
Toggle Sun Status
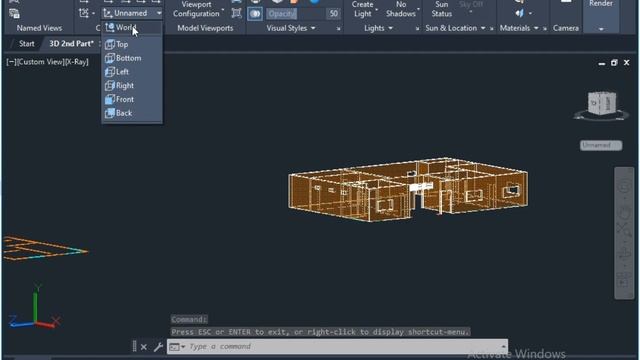pyautogui.click(x=442, y=9)
